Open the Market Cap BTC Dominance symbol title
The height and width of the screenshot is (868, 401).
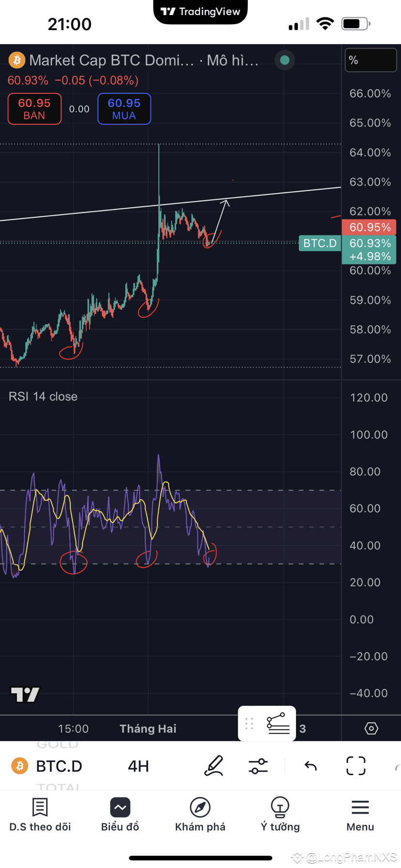click(144, 60)
